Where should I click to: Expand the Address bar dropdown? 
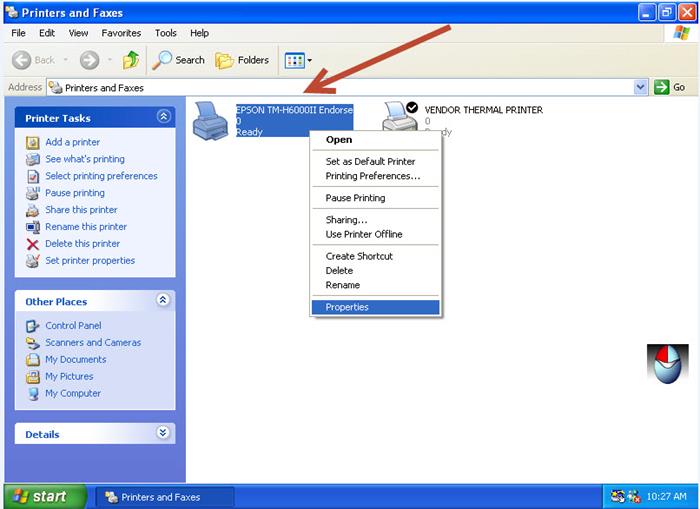coord(640,87)
